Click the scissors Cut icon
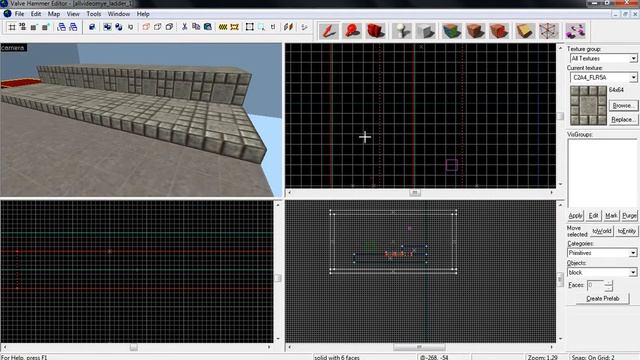Screen dimensions: 640x360 184,27
